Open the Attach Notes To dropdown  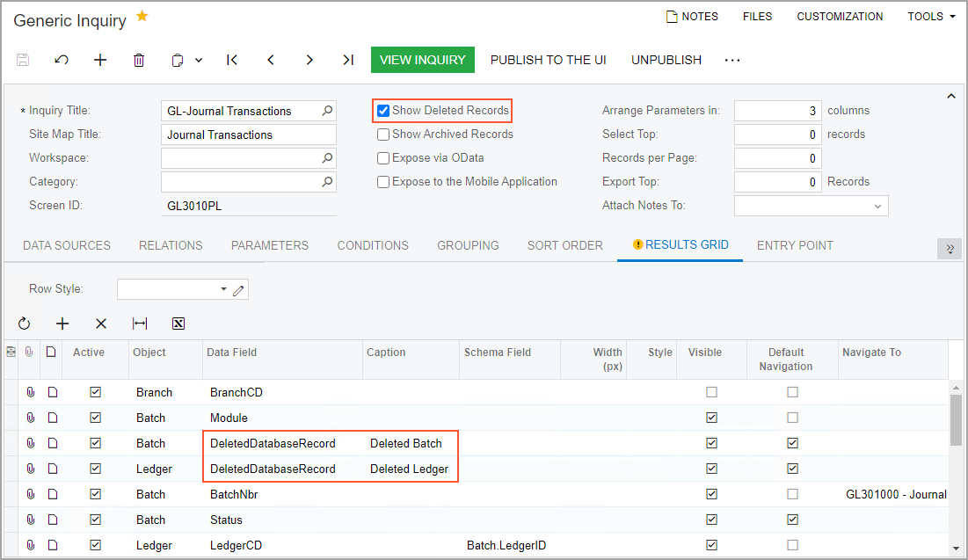pos(877,206)
